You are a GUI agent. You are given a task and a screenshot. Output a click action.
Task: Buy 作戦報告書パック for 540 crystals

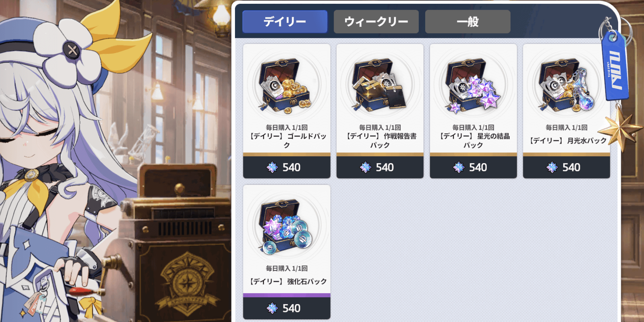point(380,167)
